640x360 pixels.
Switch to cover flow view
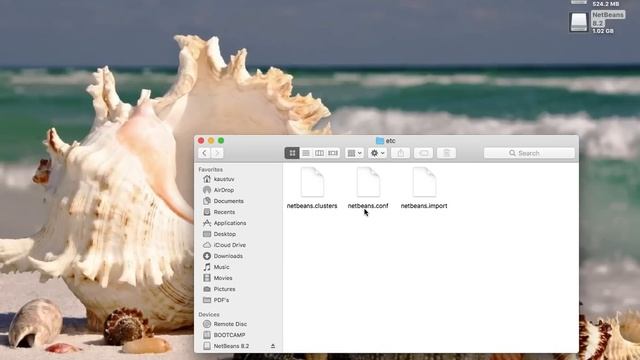coord(333,153)
